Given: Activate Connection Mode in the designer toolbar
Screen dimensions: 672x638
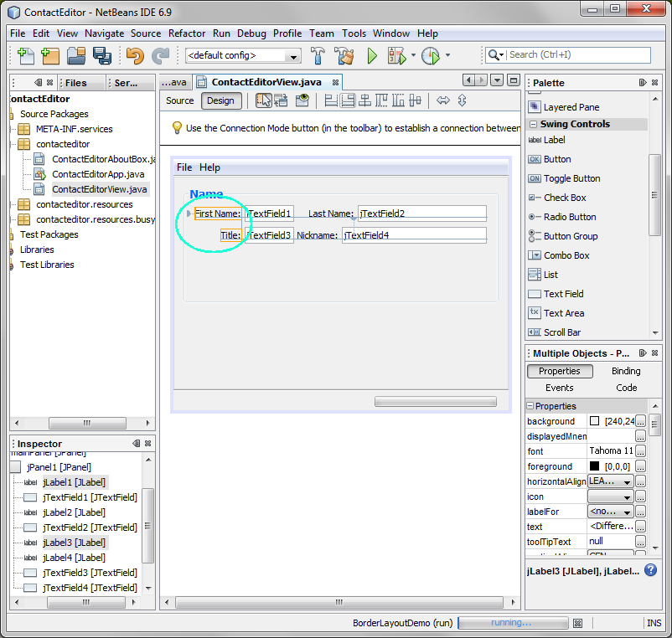Looking at the screenshot, I should [x=281, y=100].
